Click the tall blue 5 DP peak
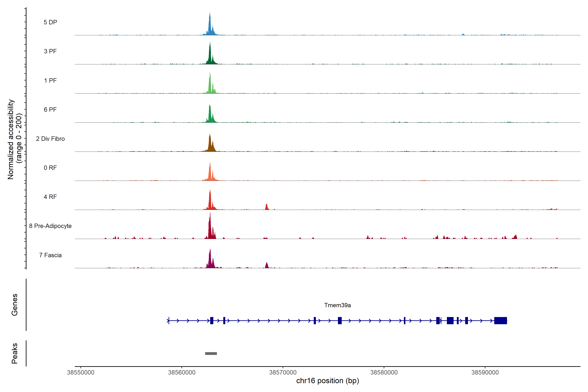The width and height of the screenshot is (588, 392). pyautogui.click(x=210, y=26)
